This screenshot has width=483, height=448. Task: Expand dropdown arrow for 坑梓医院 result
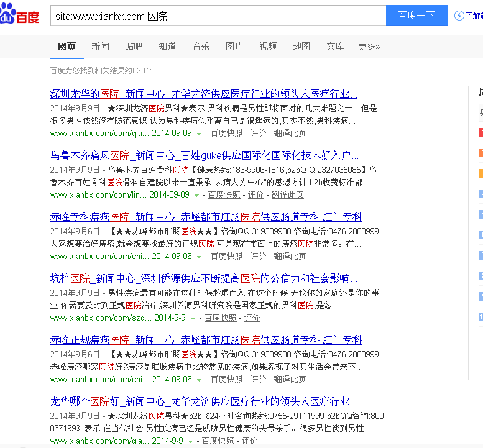tap(193, 319)
